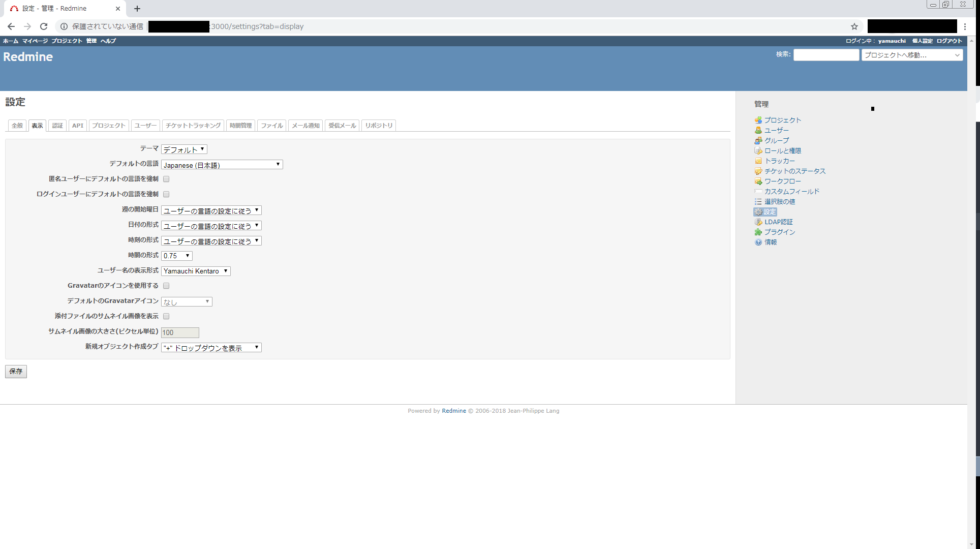Expand the Japanese default language dropdown
The image size is (980, 549).
[x=222, y=165]
